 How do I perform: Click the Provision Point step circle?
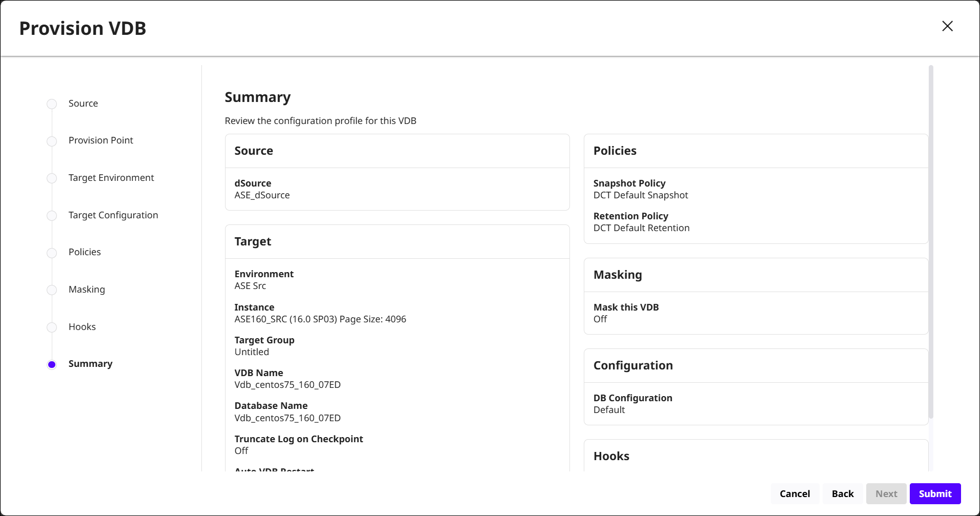click(x=52, y=141)
